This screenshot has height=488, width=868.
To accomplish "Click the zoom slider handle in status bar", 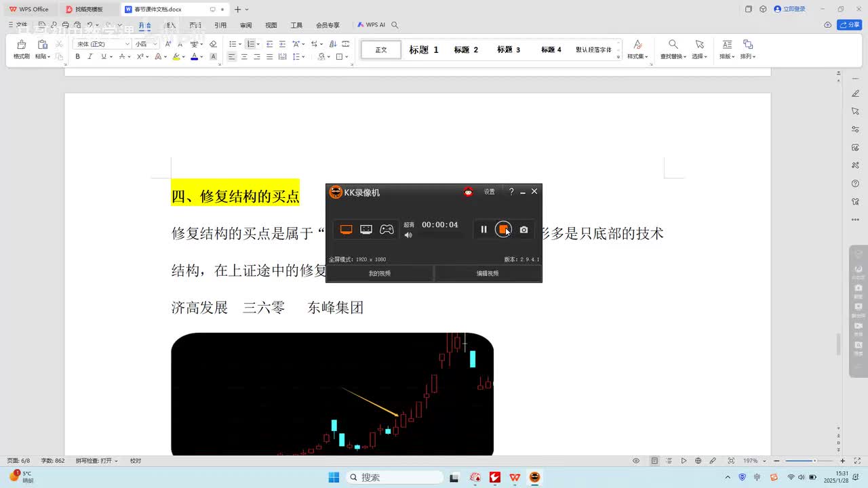I will (x=814, y=461).
